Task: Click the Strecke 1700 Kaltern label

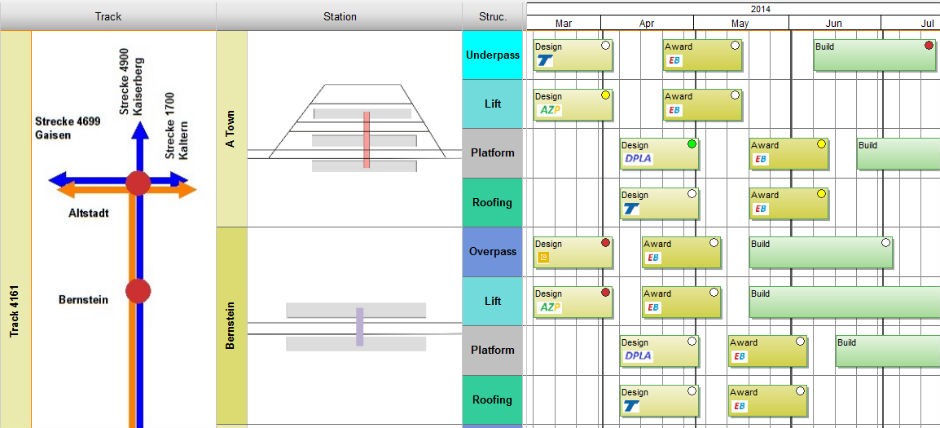Action: click(x=178, y=126)
